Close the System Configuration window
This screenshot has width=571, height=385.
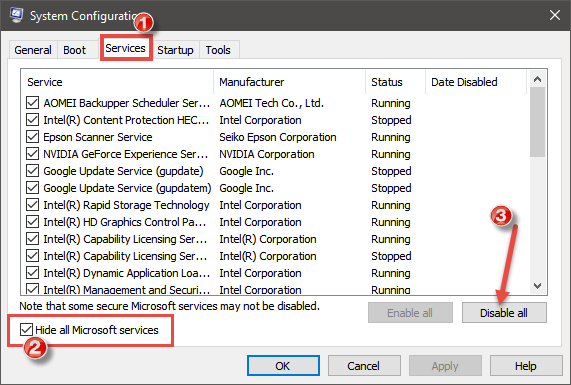tap(555, 15)
